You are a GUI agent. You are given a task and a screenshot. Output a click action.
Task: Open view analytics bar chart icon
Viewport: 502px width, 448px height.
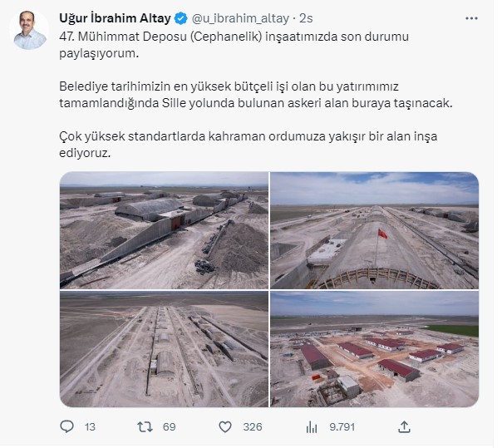click(312, 427)
